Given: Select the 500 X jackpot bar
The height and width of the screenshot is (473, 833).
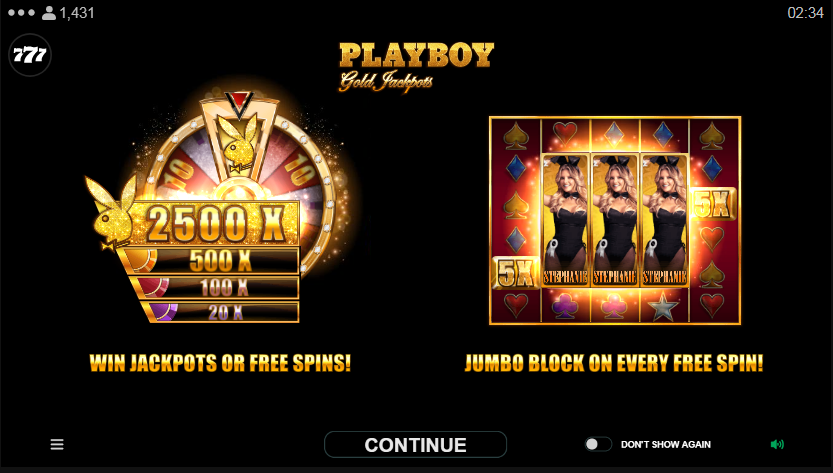Looking at the screenshot, I should tap(210, 260).
